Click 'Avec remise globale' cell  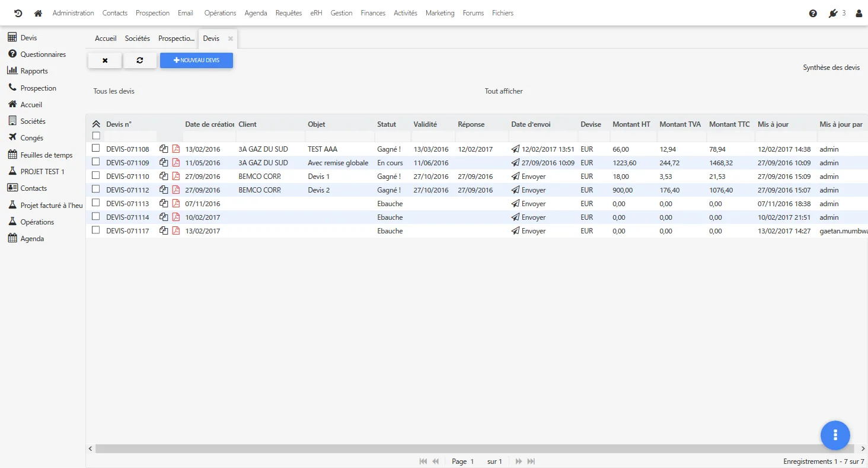point(338,163)
